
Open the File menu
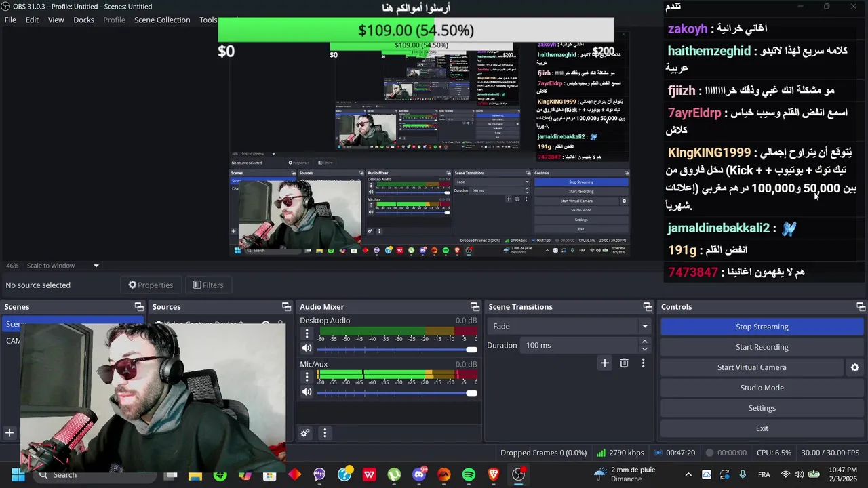tap(10, 20)
